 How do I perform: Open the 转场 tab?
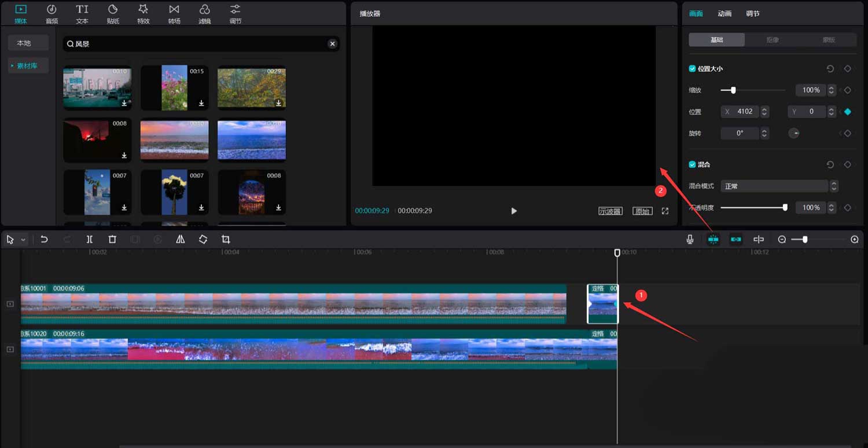click(174, 14)
